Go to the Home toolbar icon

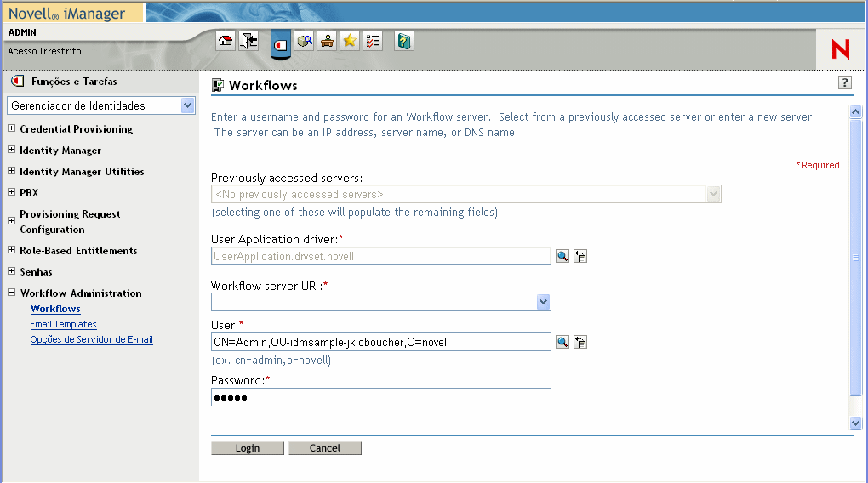[x=226, y=41]
